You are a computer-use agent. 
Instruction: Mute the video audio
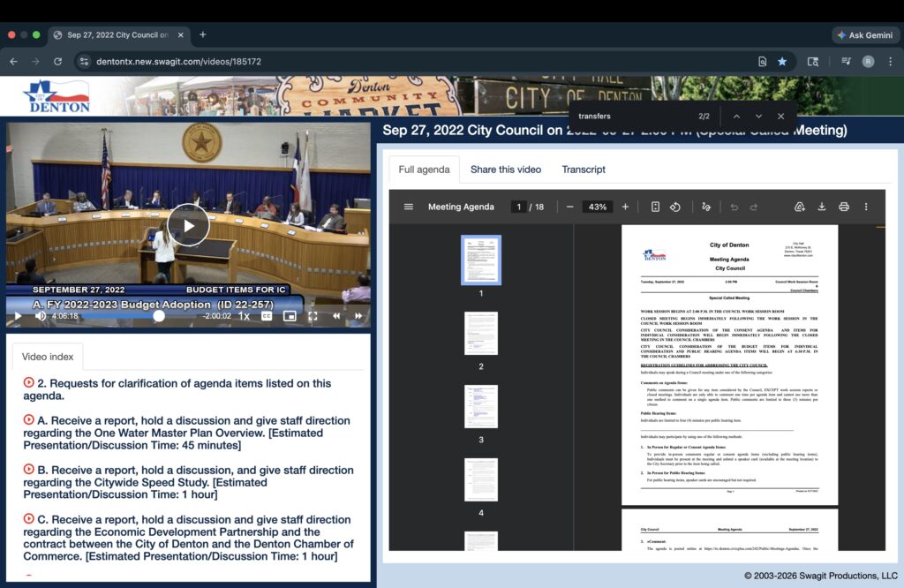point(40,315)
